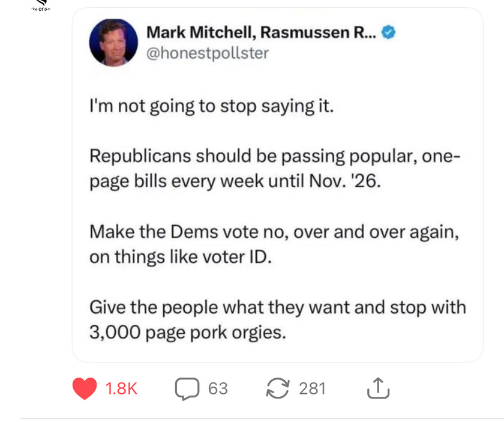Click the "page bills every week until Nov. '26" line
This screenshot has width=504, height=422.
[235, 181]
